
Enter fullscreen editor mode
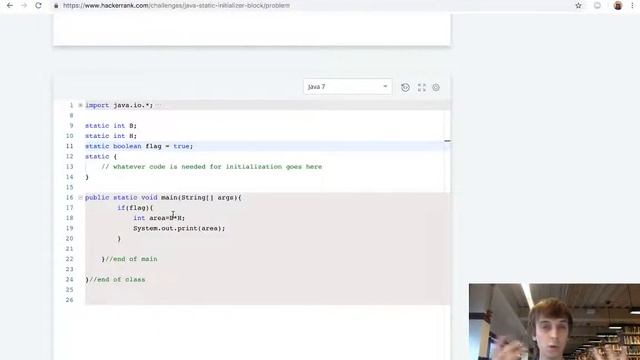click(422, 87)
